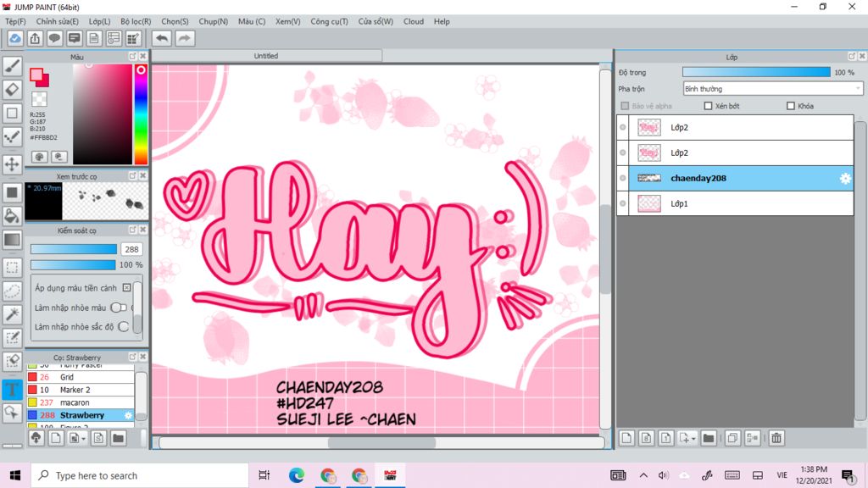Toggle Áp dụng màu tiền cảnh checkbox

pyautogui.click(x=127, y=288)
